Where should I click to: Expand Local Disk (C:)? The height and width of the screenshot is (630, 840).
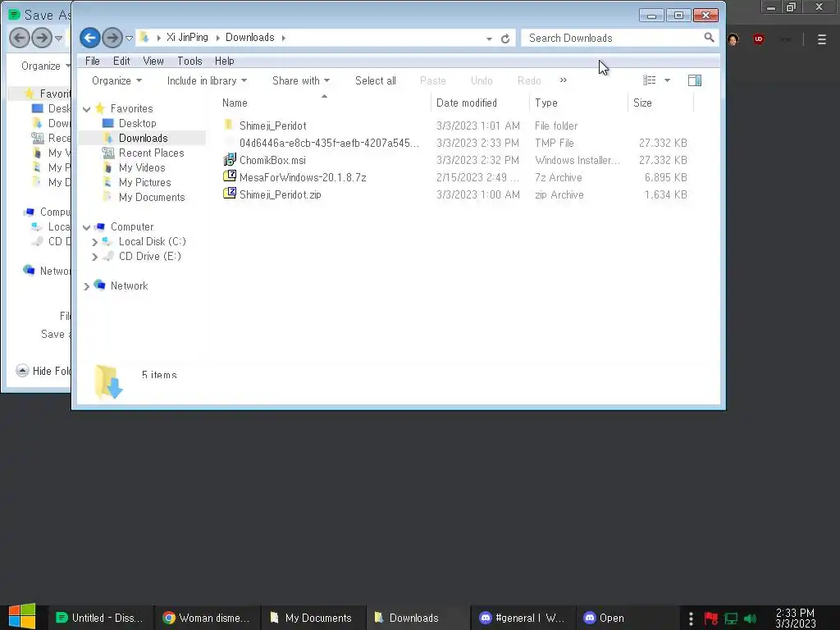[95, 242]
